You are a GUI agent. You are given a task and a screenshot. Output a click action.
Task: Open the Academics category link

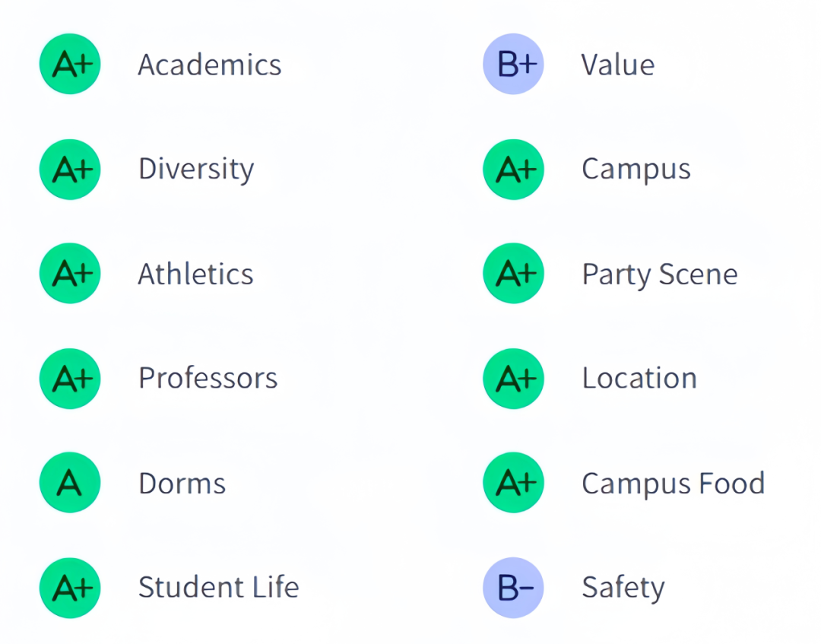tap(210, 65)
